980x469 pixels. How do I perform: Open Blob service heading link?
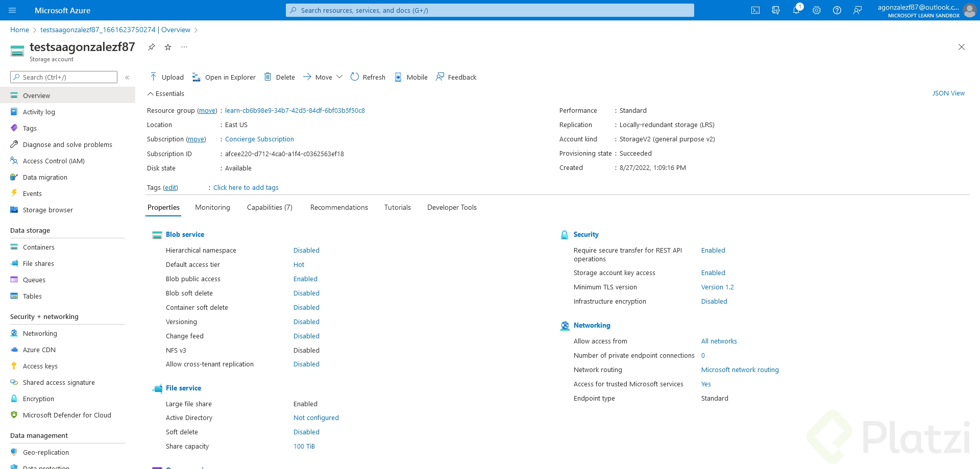[x=185, y=235]
